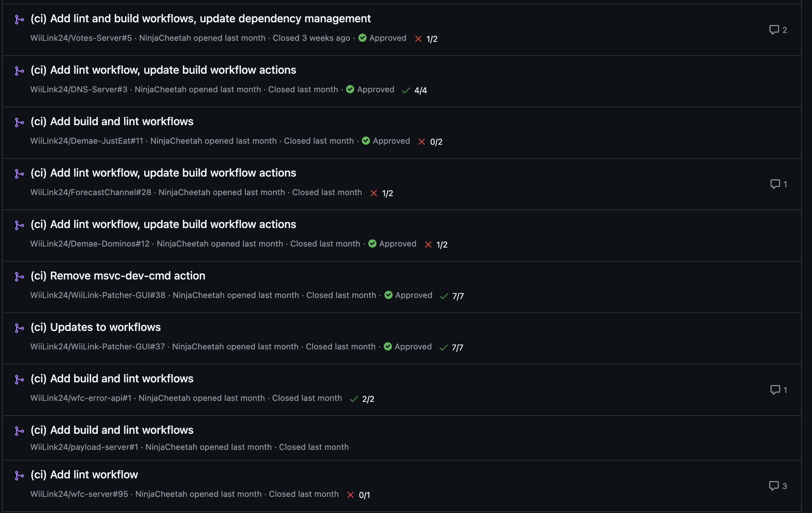Click red X status on Demae-Dominos#12
This screenshot has width=812, height=513.
click(x=428, y=244)
